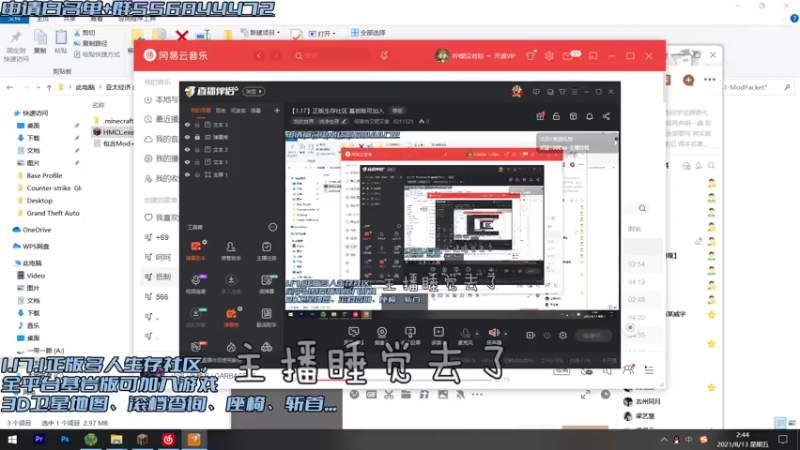Toggle lock on the 文本 3 layer

(x=197, y=124)
